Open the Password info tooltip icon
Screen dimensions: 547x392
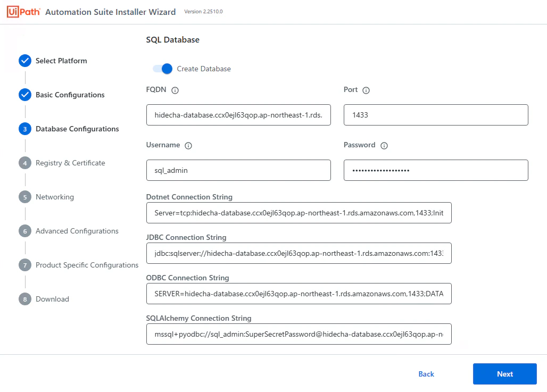pos(384,145)
